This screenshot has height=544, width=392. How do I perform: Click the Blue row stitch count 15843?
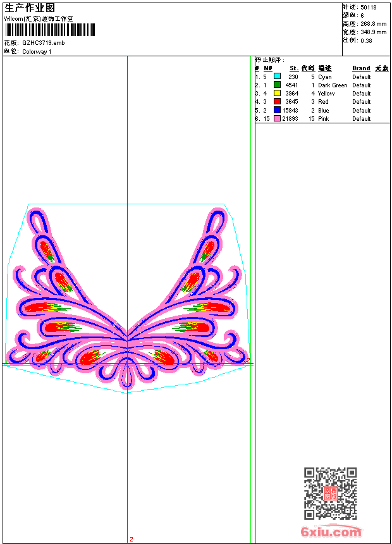pyautogui.click(x=290, y=110)
